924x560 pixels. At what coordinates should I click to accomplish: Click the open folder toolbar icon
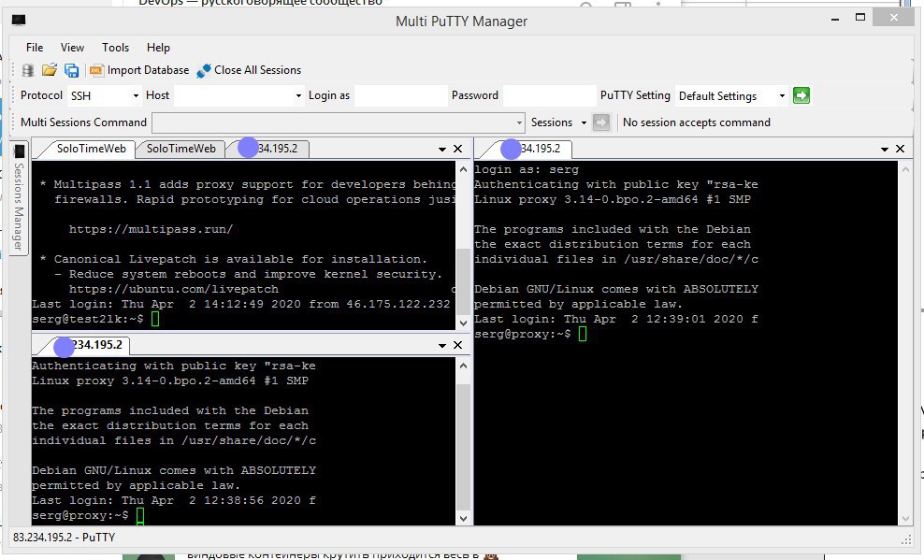[x=50, y=70]
